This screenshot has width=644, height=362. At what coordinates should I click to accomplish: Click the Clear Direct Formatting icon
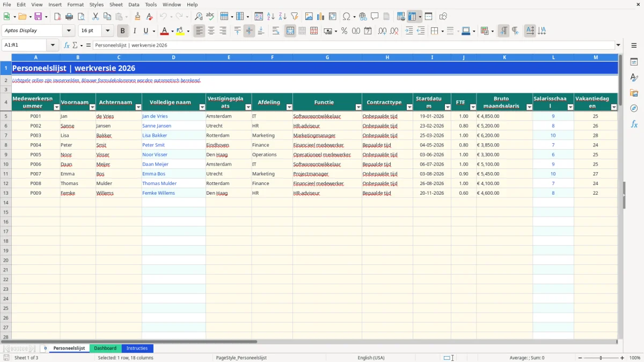pos(149,17)
